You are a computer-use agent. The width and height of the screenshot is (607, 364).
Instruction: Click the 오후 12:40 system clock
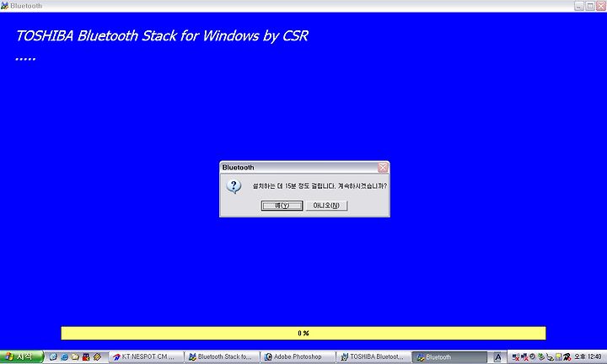coord(588,356)
